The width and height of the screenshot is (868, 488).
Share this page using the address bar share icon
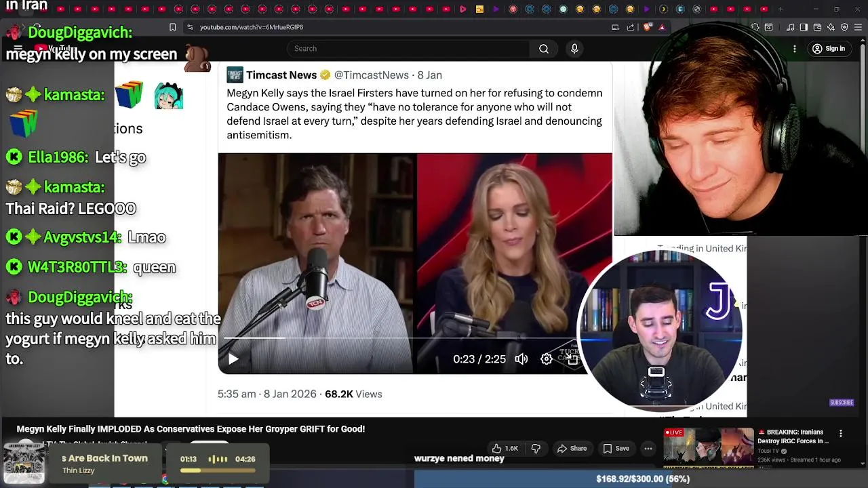[631, 27]
